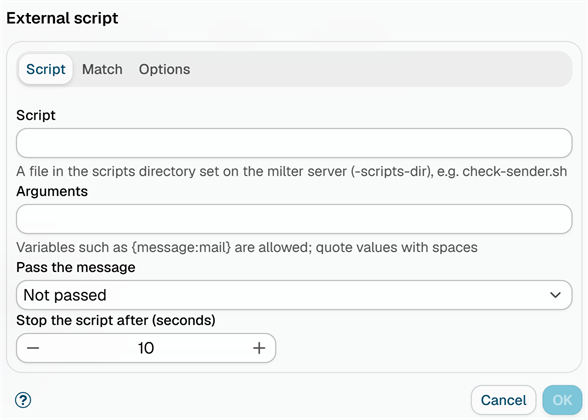
Task: Click the Arguments field label
Action: [52, 191]
